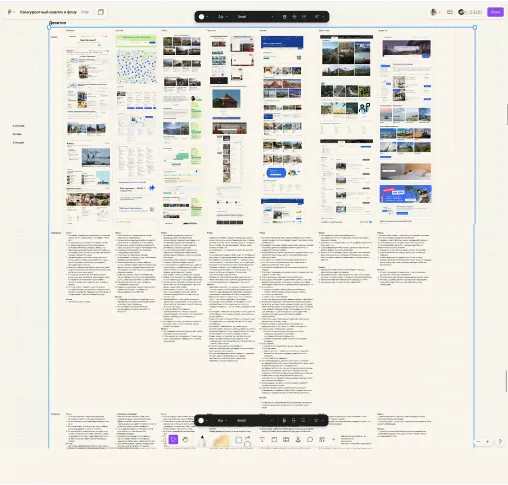The height and width of the screenshot is (485, 508).
Task: Select the Comment bubble tool
Action: 310,440
